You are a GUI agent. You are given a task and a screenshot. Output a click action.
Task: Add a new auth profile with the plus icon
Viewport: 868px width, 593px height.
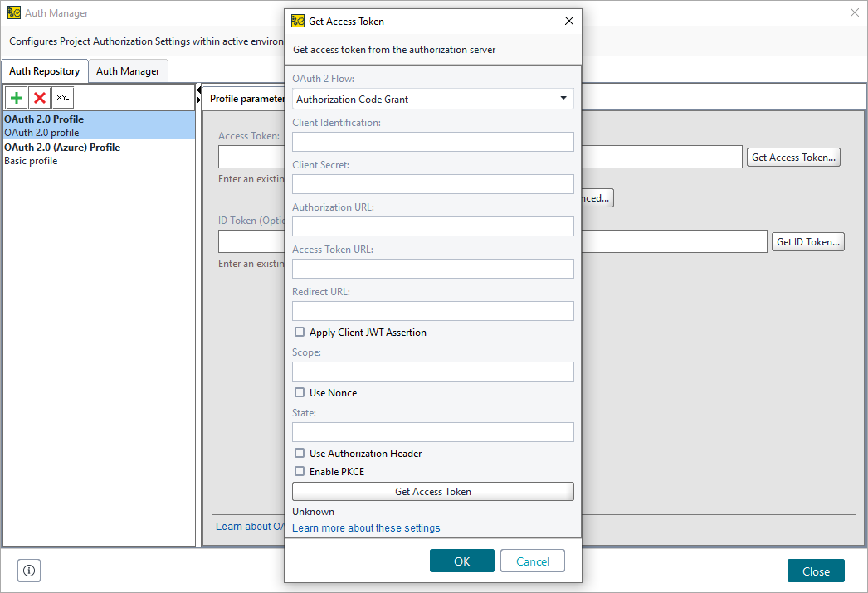(16, 97)
